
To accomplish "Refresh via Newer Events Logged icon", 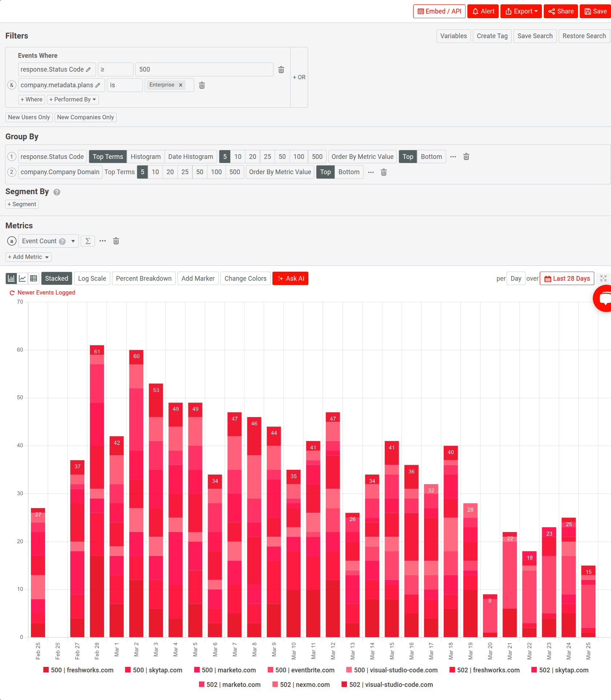I will (12, 292).
